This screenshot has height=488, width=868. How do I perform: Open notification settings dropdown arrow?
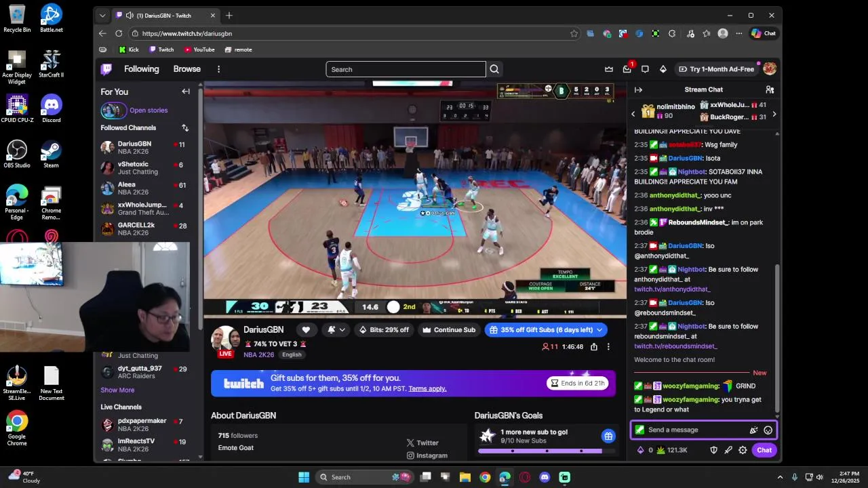[x=342, y=330]
